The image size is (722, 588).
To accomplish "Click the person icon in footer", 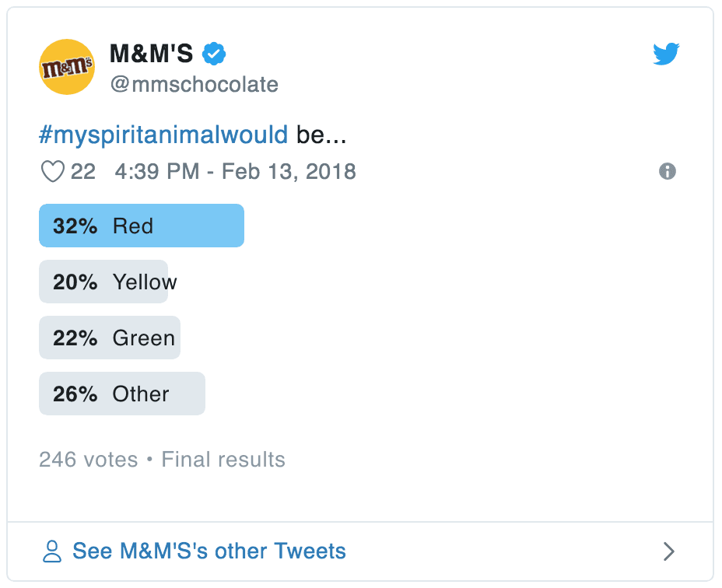I will point(52,551).
